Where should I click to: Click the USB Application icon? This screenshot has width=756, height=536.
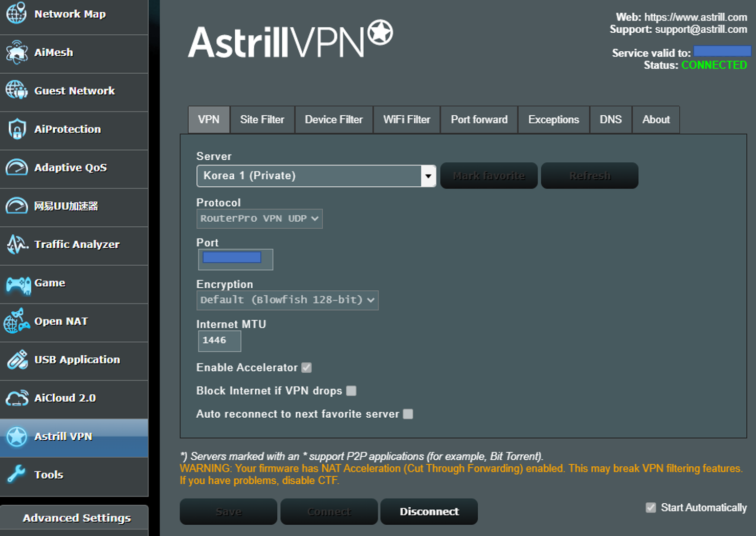coord(16,359)
